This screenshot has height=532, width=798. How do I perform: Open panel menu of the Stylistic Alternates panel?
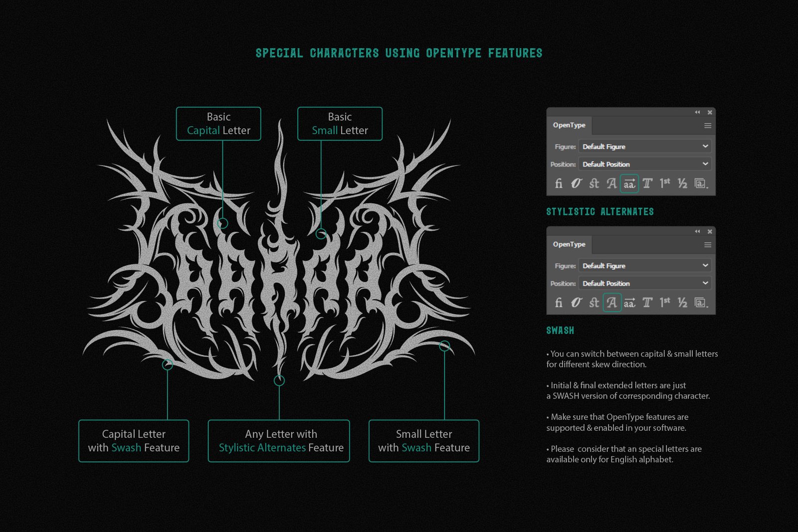coord(707,126)
